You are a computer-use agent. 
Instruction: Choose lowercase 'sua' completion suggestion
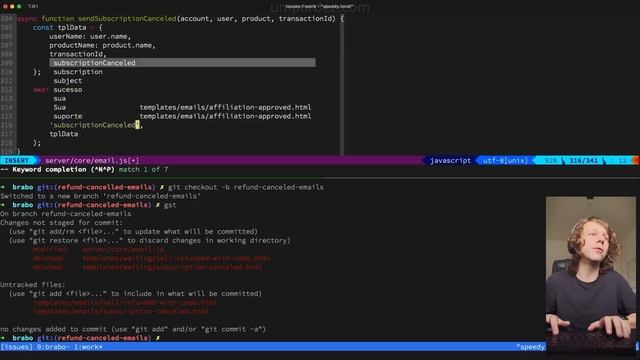tap(60, 98)
